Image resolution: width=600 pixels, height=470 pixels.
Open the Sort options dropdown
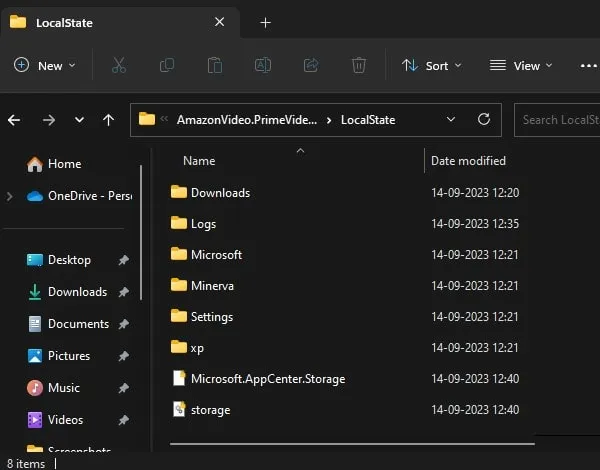pos(431,65)
